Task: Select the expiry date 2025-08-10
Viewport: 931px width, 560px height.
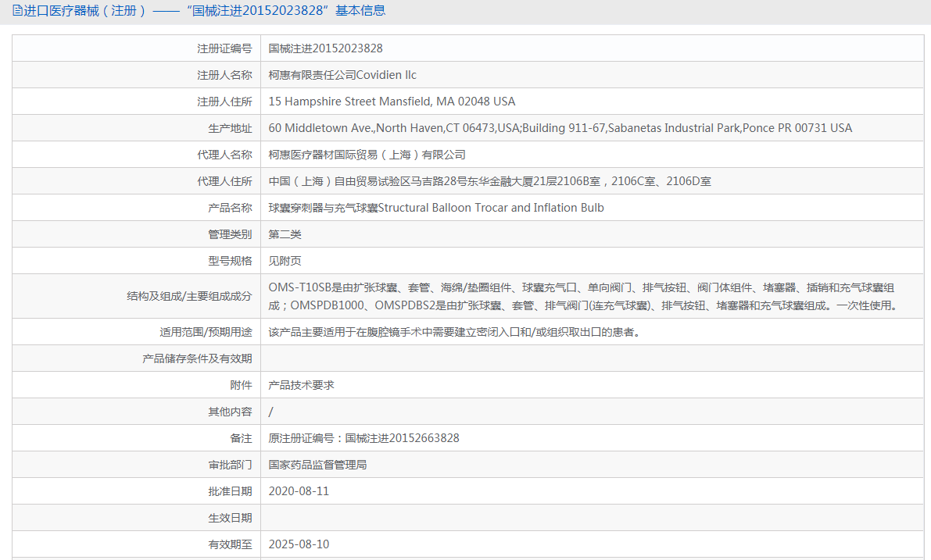Action: coord(299,544)
